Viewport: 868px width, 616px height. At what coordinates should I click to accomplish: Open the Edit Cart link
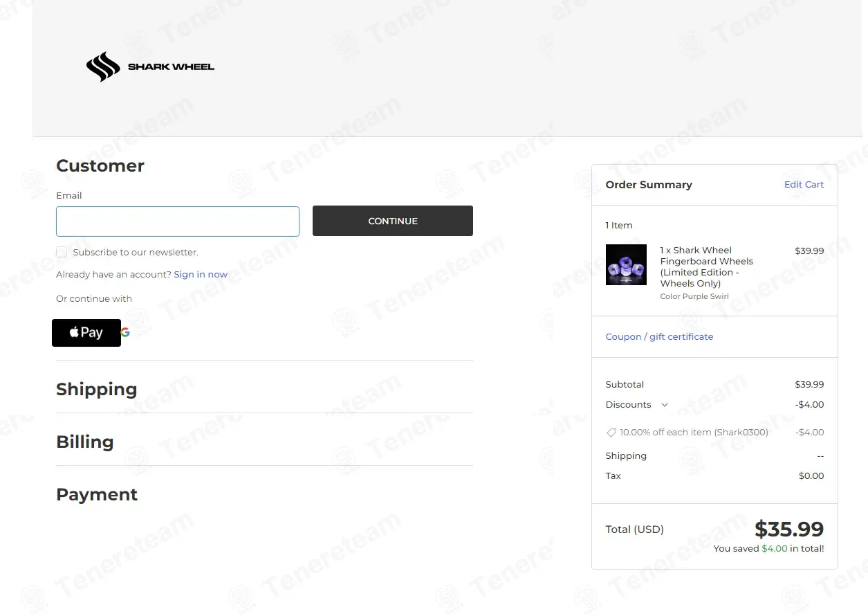click(804, 185)
